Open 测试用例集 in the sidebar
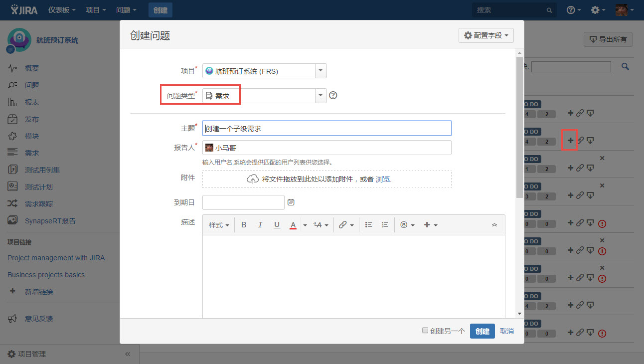 point(42,170)
